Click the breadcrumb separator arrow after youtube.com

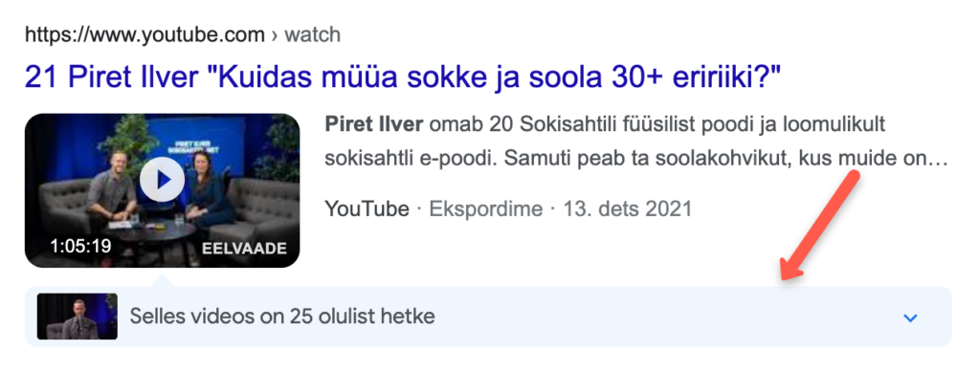tap(275, 35)
